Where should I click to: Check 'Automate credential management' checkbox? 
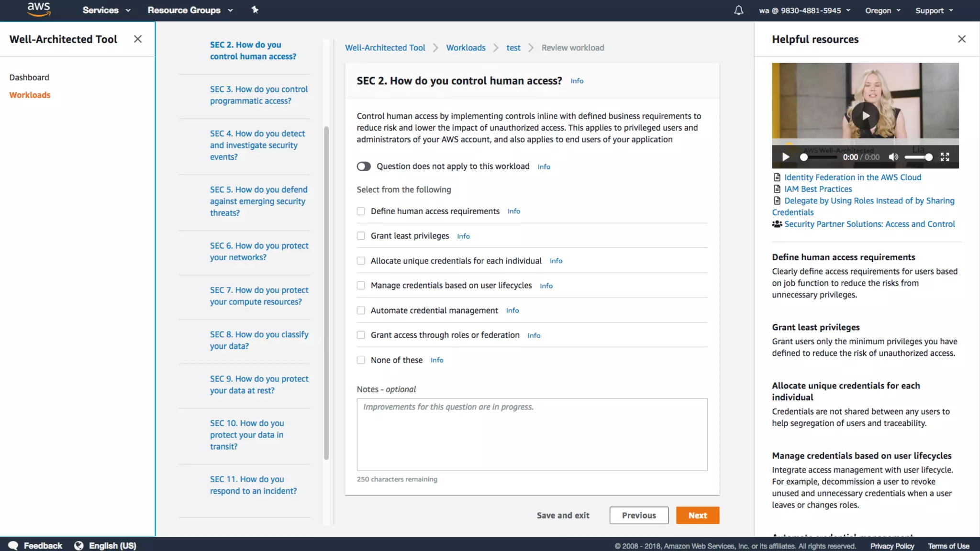tap(361, 310)
